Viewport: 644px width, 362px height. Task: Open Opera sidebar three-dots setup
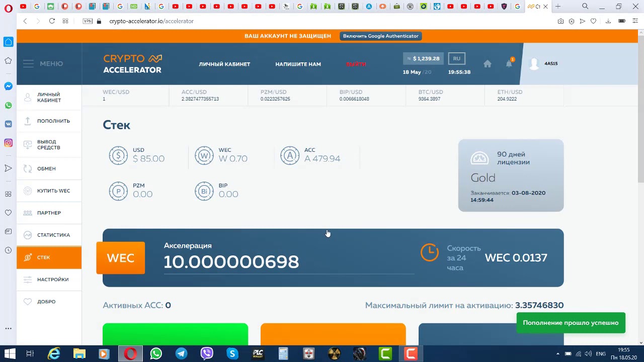point(8,328)
